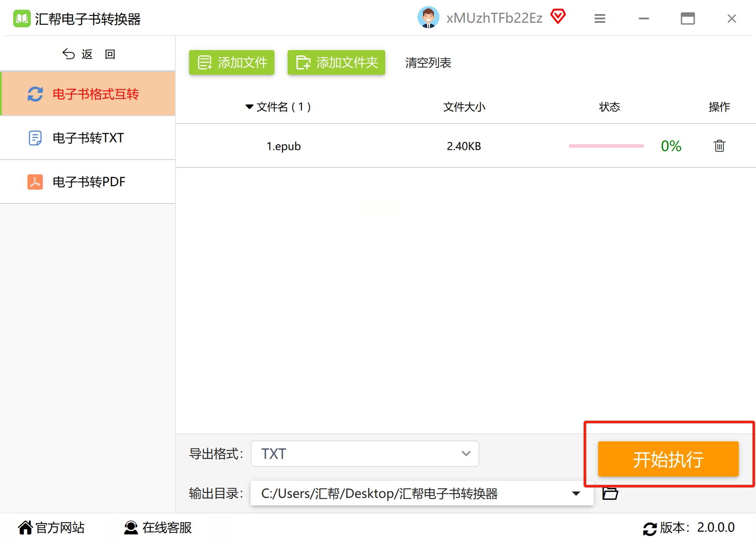Screen dimensions: 756x542
Task: Click the headset customer service icon
Action: 131,527
